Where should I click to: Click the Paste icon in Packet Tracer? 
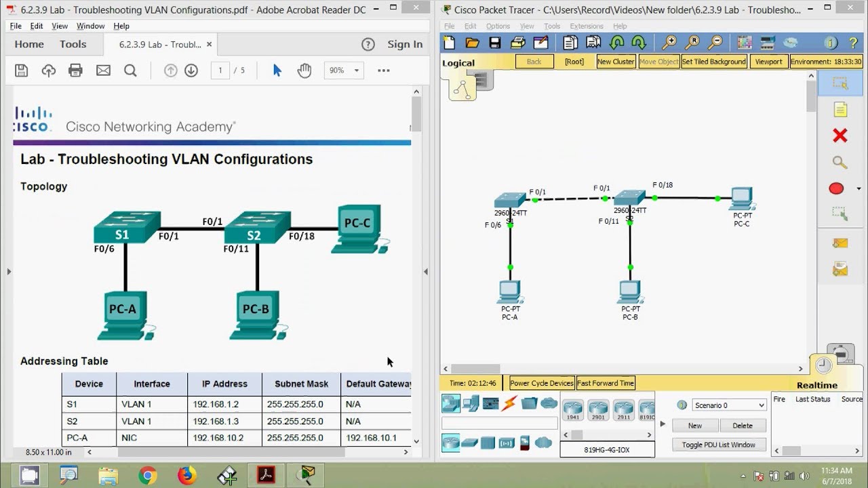[x=593, y=43]
